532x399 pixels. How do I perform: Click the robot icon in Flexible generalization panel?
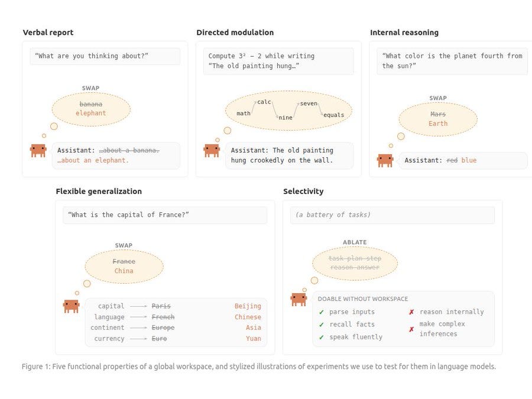point(72,306)
